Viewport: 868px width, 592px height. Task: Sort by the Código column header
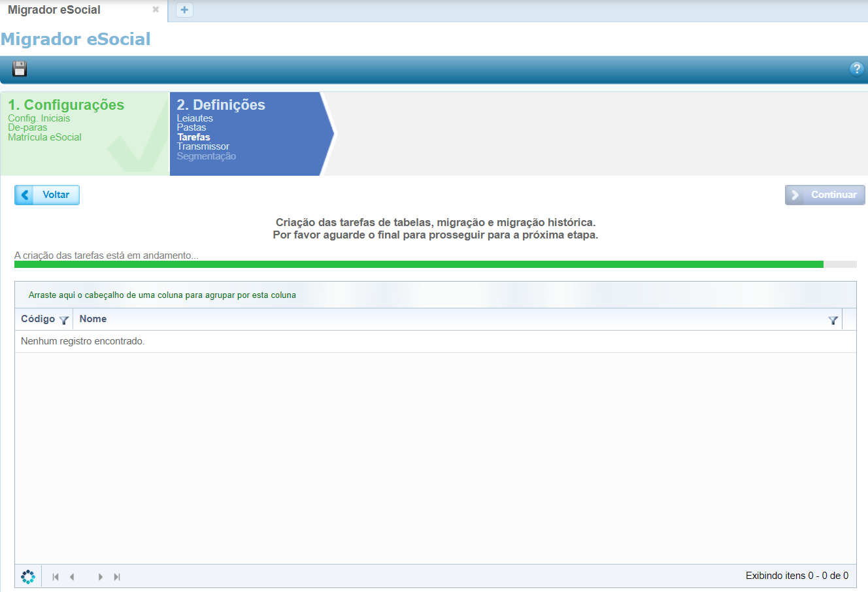tap(38, 319)
